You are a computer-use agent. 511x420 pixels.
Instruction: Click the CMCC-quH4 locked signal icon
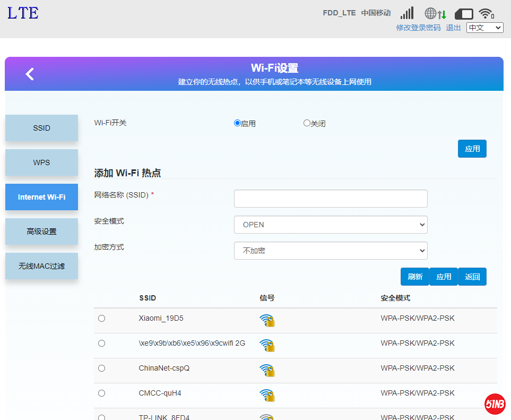tap(267, 395)
